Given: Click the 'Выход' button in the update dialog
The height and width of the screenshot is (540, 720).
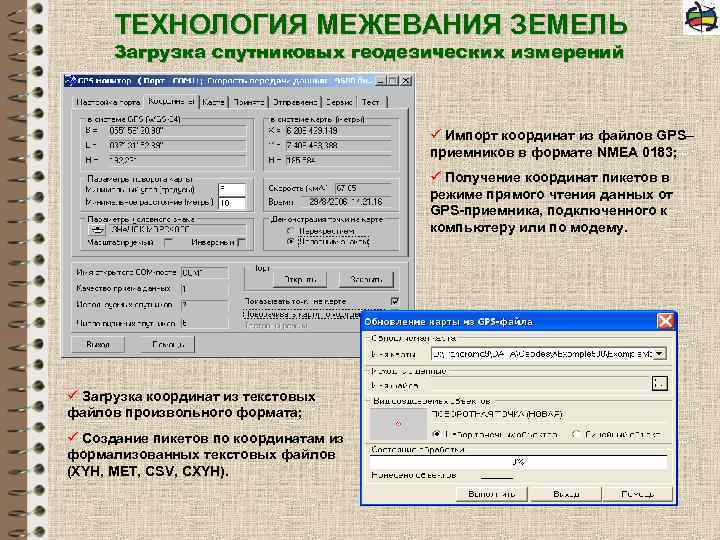Looking at the screenshot, I should coord(566,494).
